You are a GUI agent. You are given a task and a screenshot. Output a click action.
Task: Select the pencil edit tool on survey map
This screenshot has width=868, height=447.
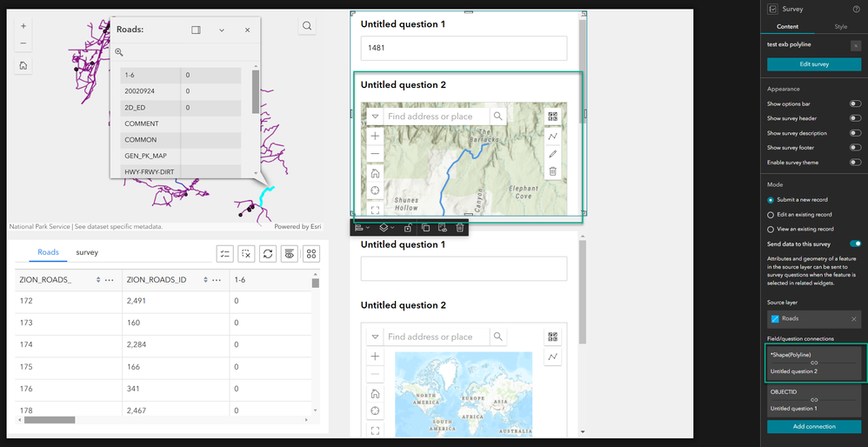tap(552, 154)
